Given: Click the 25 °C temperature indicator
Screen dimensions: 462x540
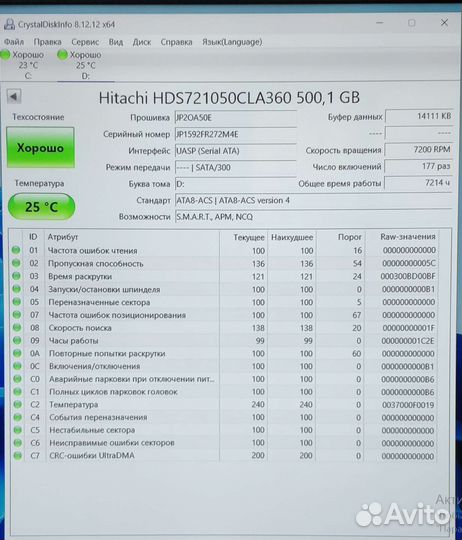Looking at the screenshot, I should [x=41, y=207].
